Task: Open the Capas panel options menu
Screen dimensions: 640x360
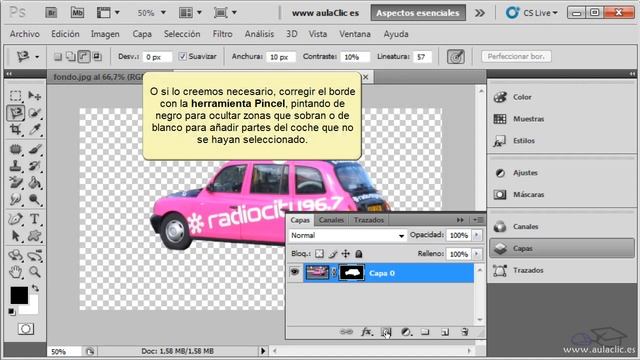Action: coord(478,220)
